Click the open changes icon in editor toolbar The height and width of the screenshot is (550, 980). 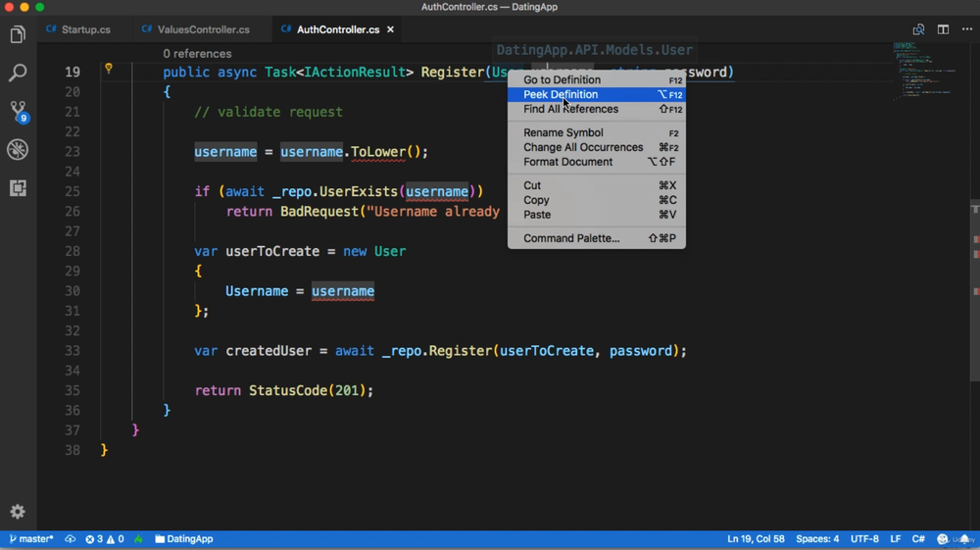pyautogui.click(x=918, y=29)
